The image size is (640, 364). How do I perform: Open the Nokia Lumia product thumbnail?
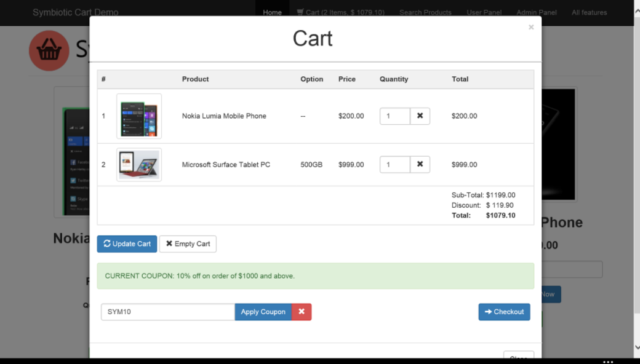[139, 116]
